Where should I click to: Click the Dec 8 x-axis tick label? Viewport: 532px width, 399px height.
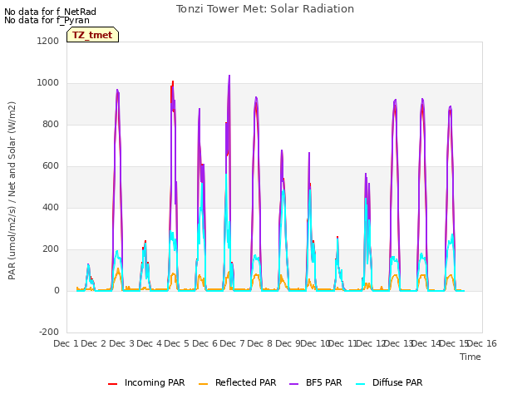point(259,343)
